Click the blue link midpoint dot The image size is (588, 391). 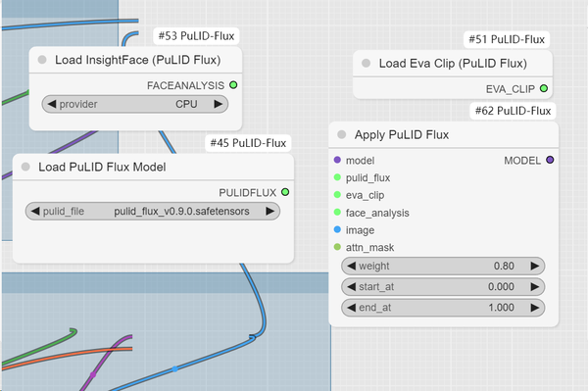[174, 368]
